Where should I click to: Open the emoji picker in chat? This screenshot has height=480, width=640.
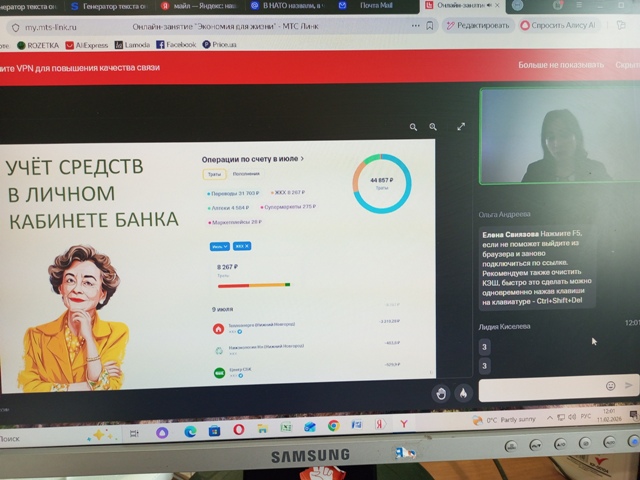pyautogui.click(x=610, y=385)
